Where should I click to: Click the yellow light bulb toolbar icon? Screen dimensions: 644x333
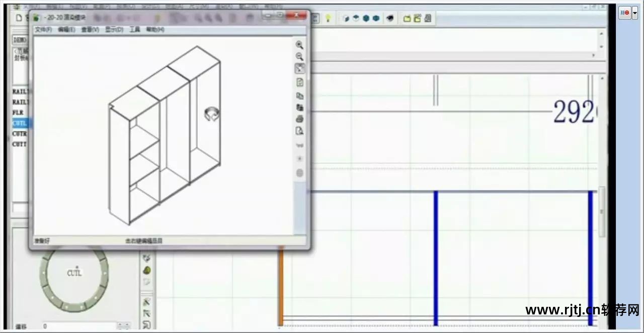point(328,18)
